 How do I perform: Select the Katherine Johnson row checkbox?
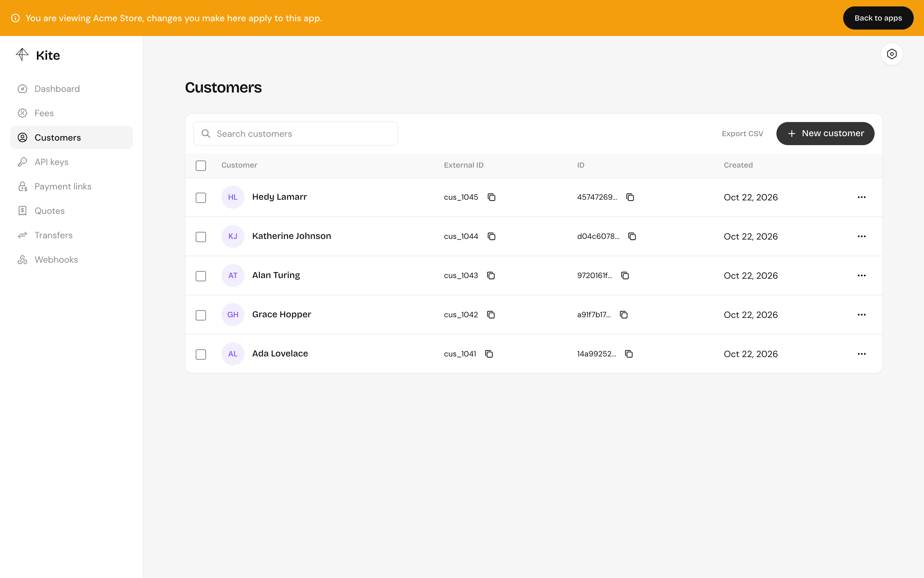(x=201, y=237)
